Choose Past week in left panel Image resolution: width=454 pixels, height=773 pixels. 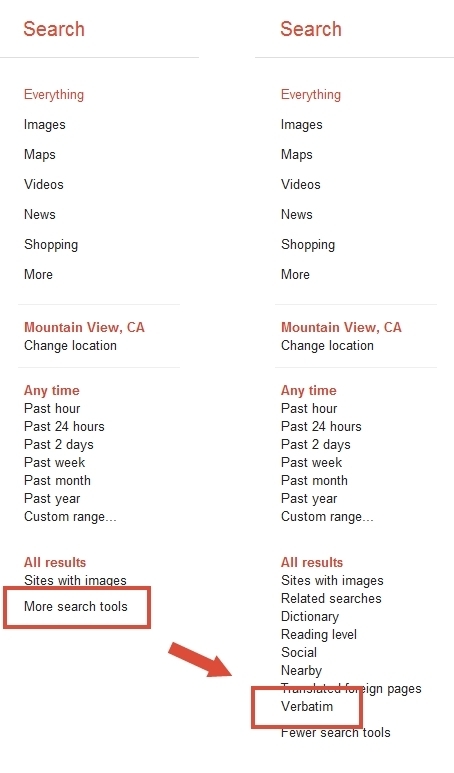point(54,462)
